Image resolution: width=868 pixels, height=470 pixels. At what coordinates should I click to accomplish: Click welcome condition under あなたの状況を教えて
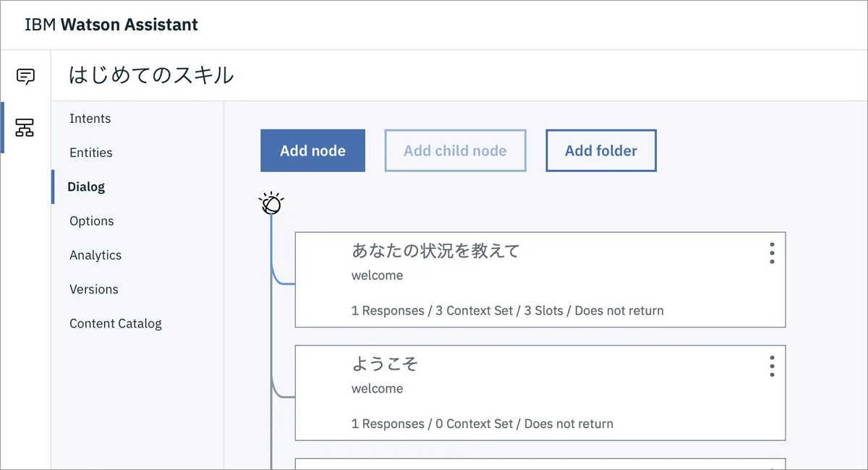point(378,275)
